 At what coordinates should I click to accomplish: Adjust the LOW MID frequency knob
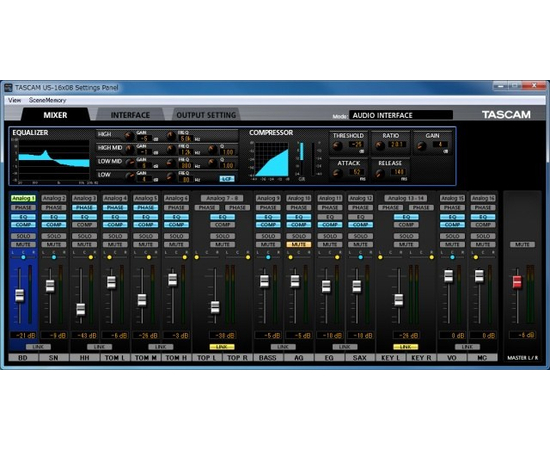click(171, 163)
